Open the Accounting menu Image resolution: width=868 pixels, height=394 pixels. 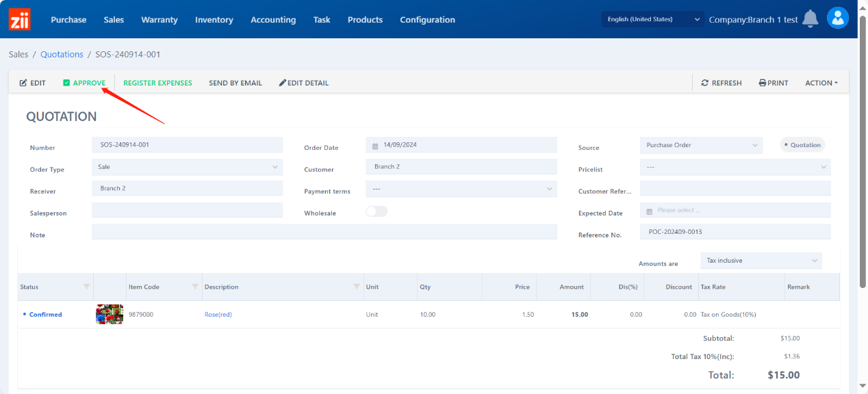[x=273, y=20]
